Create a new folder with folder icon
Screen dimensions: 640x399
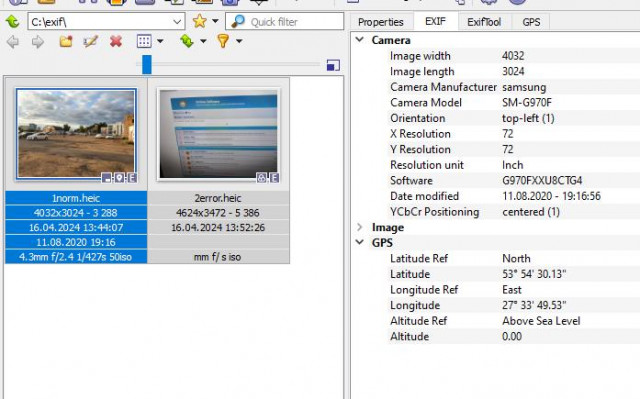click(66, 41)
